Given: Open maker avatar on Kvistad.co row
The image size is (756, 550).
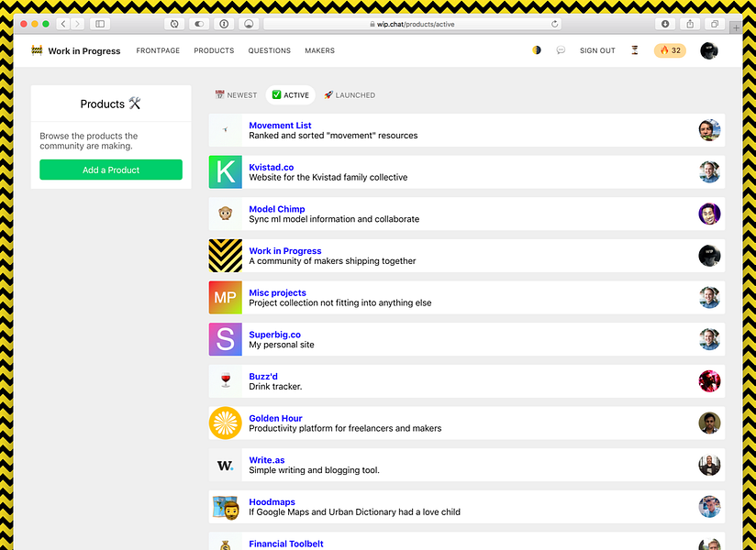Looking at the screenshot, I should pos(709,172).
